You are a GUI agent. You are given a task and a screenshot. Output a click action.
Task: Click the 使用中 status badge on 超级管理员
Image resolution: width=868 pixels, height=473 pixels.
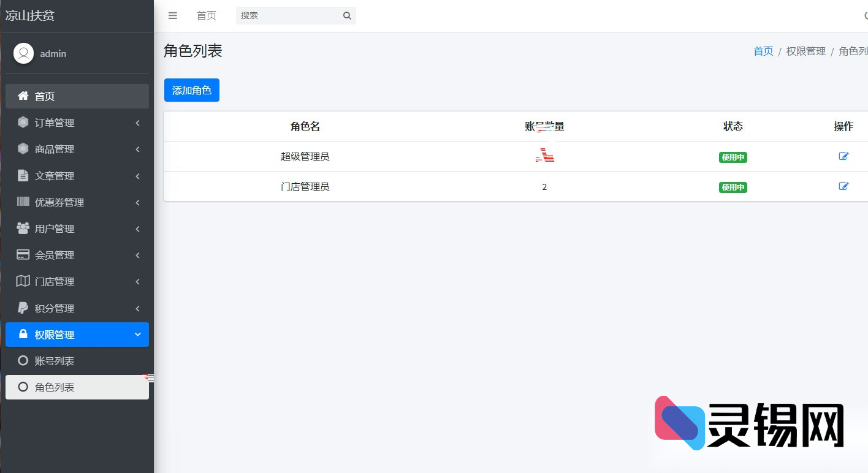(733, 157)
